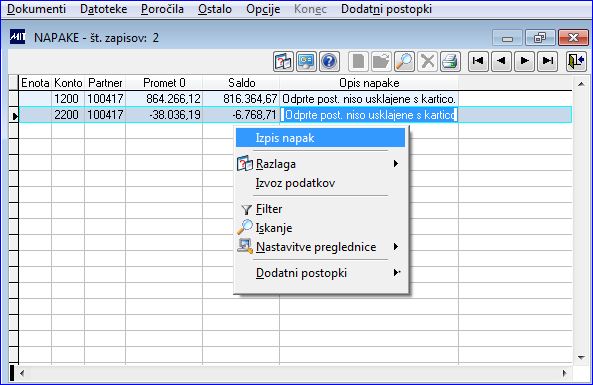
Task: Go to last record arrow button
Action: (547, 61)
